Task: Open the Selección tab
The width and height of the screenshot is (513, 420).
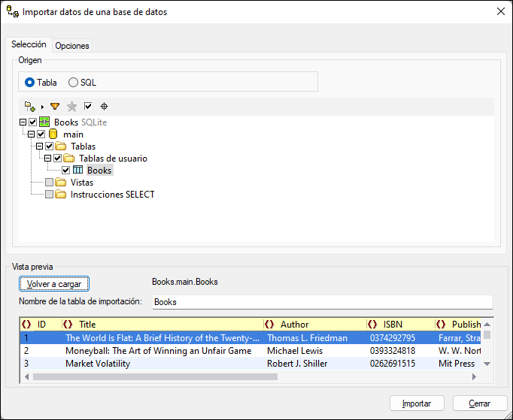Action: point(29,45)
